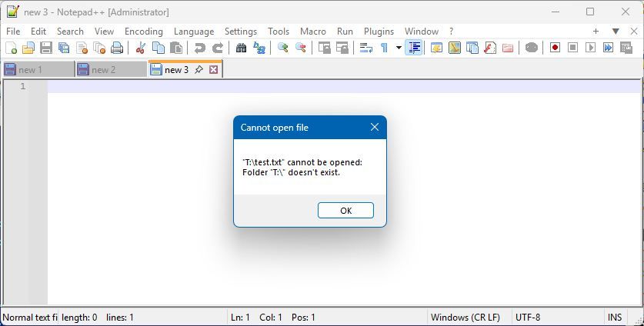
Task: Click INS mode in status bar
Action: [x=615, y=318]
